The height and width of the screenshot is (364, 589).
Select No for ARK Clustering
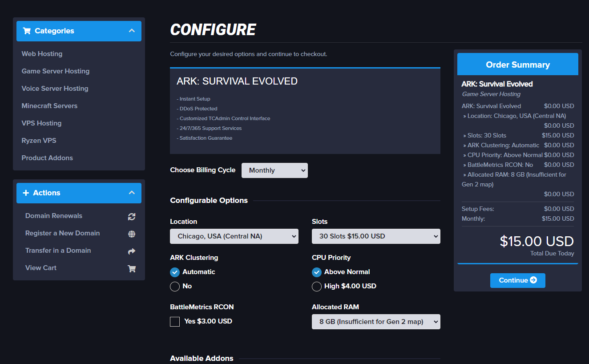(175, 287)
